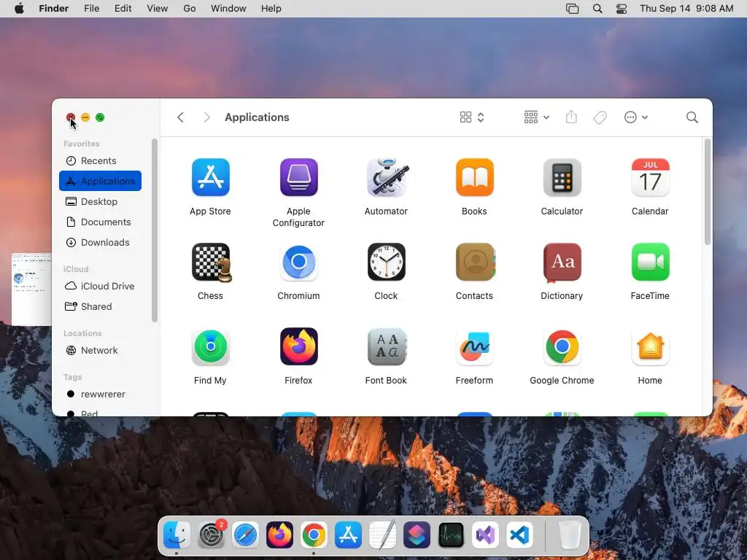Open Shortcuts app from the Dock

point(417,535)
